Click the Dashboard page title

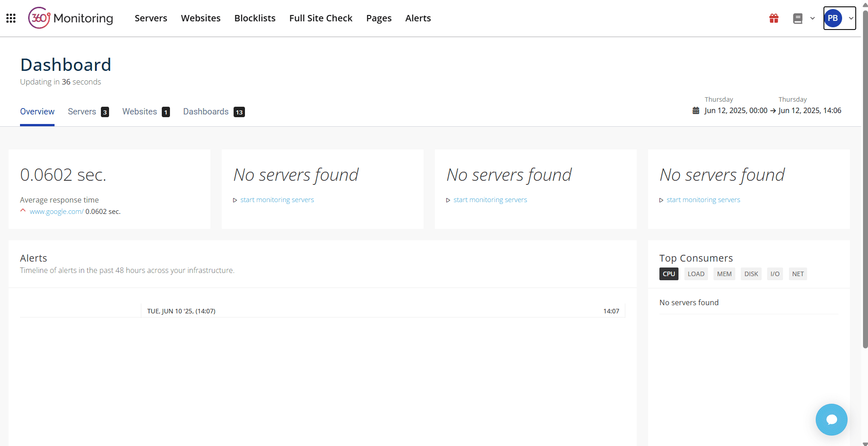click(66, 65)
